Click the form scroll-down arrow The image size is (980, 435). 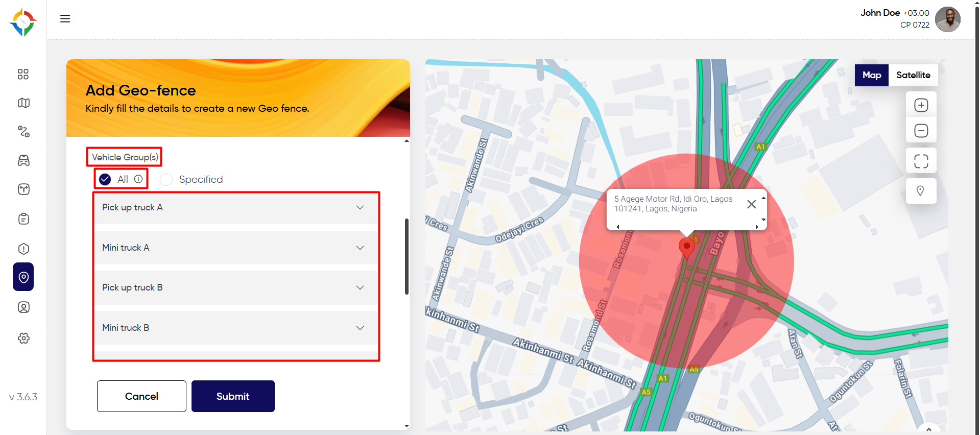[x=407, y=426]
